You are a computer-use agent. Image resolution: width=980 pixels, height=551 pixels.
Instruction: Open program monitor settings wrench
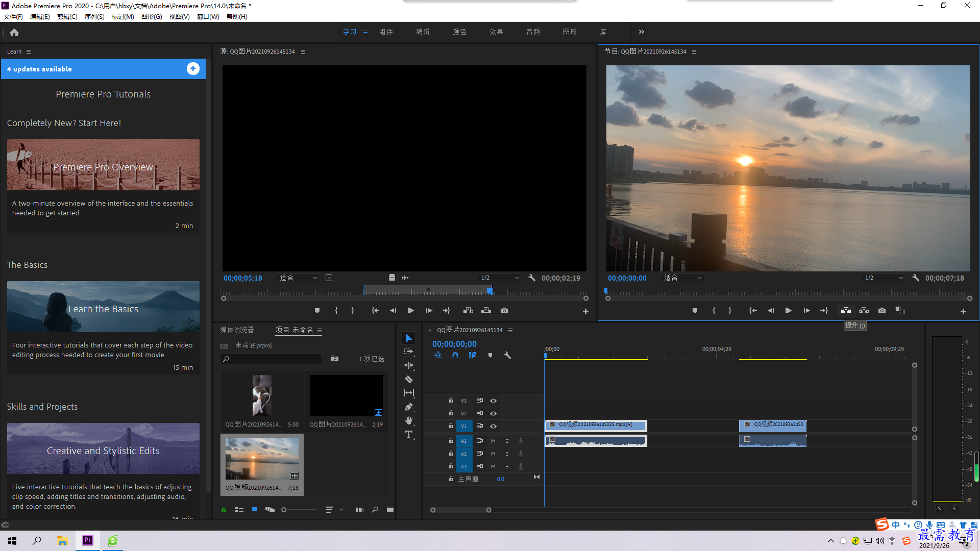click(916, 278)
